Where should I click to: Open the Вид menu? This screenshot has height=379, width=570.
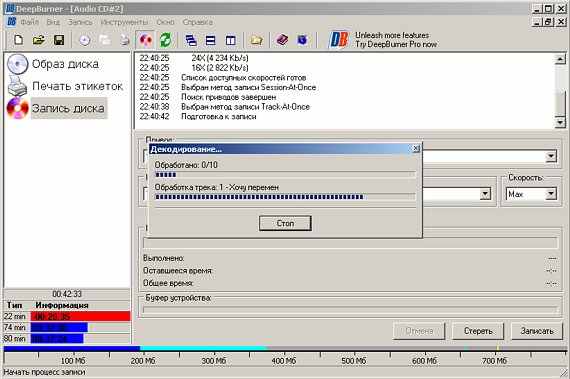[x=53, y=22]
